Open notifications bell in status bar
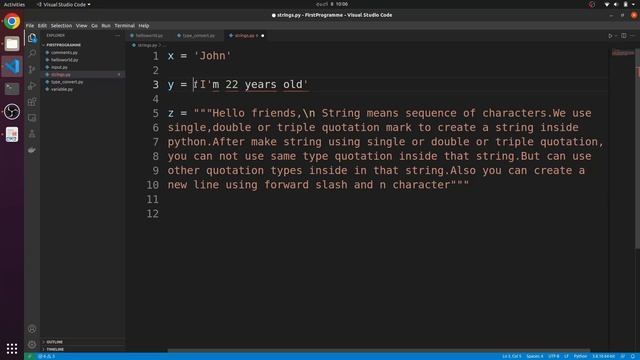Image resolution: width=640 pixels, height=360 pixels. (633, 356)
